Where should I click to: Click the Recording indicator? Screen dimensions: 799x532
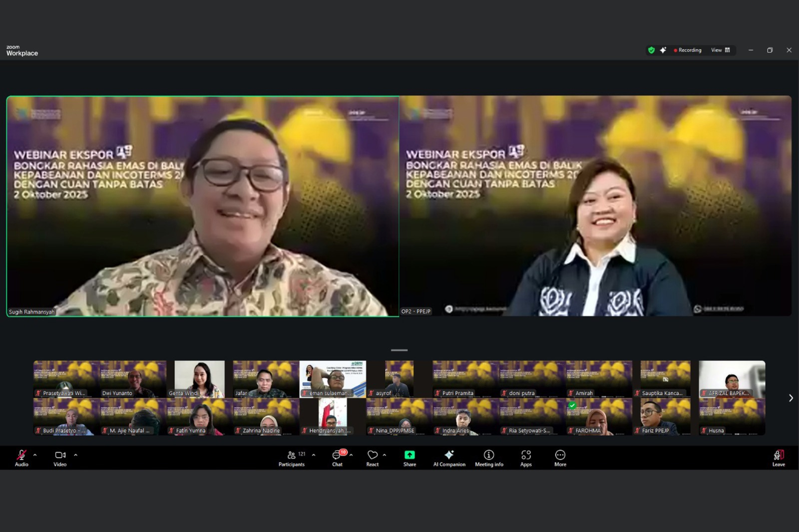click(688, 50)
